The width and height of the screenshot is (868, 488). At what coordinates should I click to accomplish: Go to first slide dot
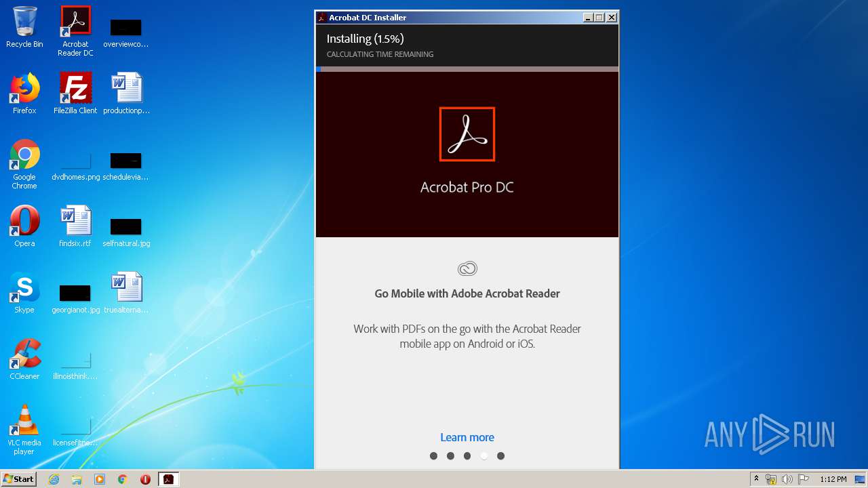pyautogui.click(x=433, y=456)
